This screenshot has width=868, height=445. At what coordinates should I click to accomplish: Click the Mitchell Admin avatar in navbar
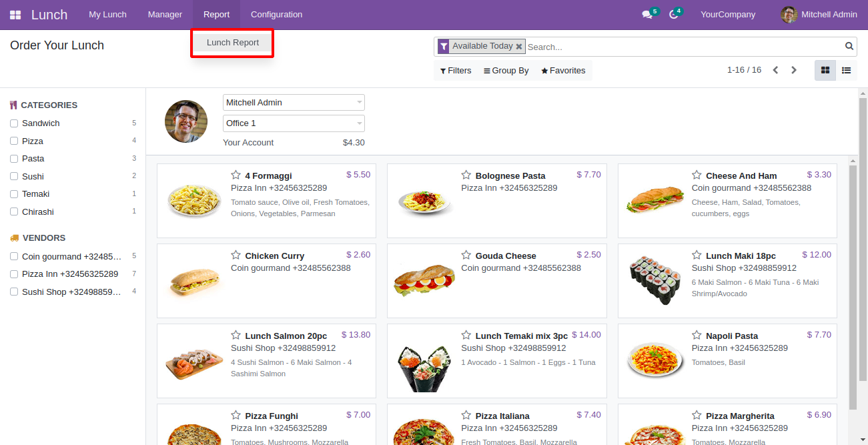[789, 15]
